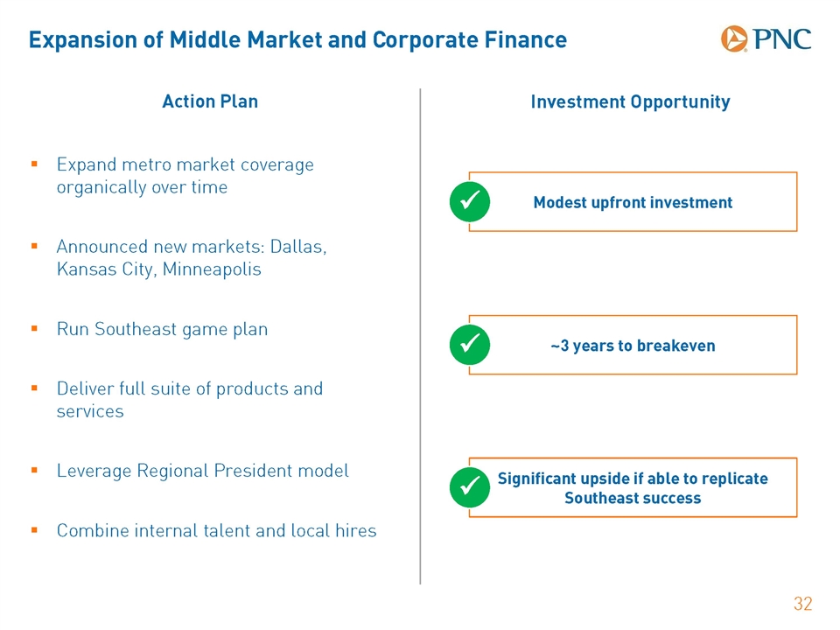Image resolution: width=840 pixels, height=630 pixels.
Task: Click the PNC logo icon
Action: 733,38
